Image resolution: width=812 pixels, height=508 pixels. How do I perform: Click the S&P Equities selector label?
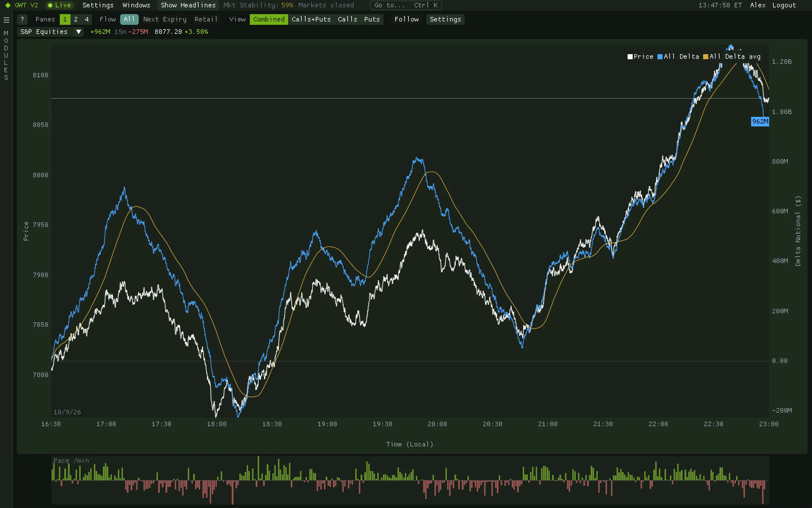point(44,32)
